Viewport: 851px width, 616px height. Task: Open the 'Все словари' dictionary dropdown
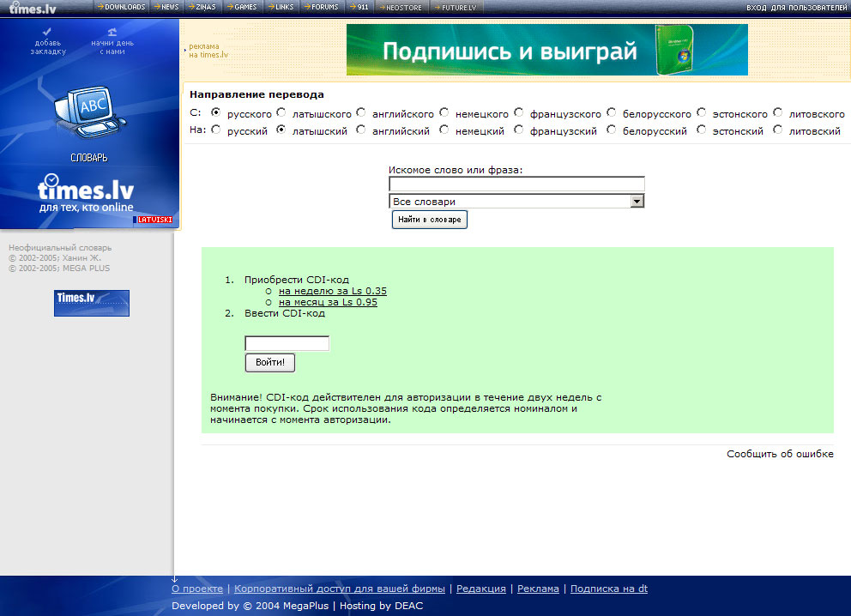click(516, 202)
